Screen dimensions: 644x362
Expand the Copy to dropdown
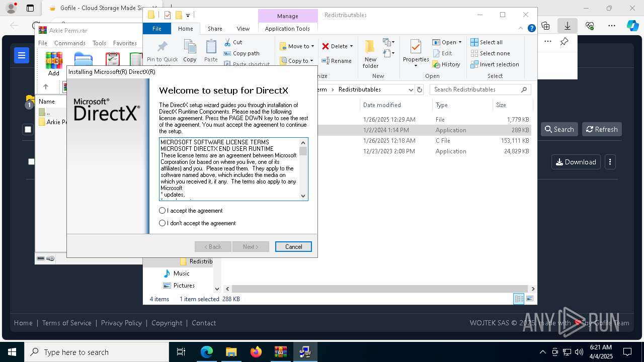(x=311, y=61)
